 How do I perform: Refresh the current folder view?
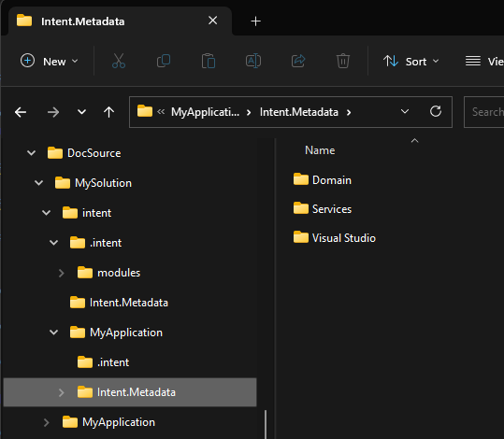click(x=436, y=112)
